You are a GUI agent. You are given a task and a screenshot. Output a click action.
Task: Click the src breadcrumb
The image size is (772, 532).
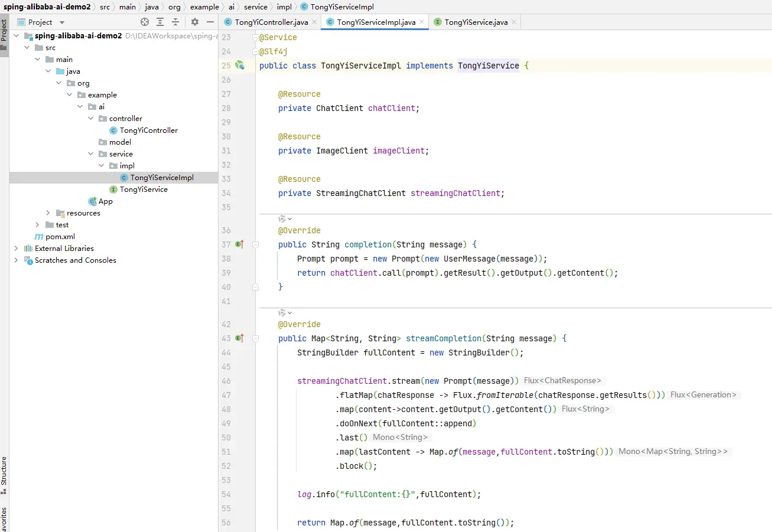tap(105, 7)
